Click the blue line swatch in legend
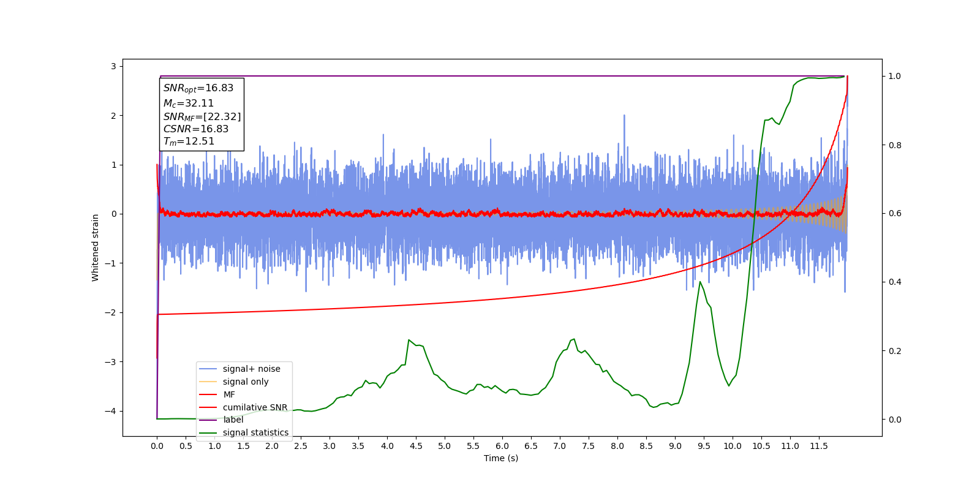The width and height of the screenshot is (980, 490). point(208,369)
